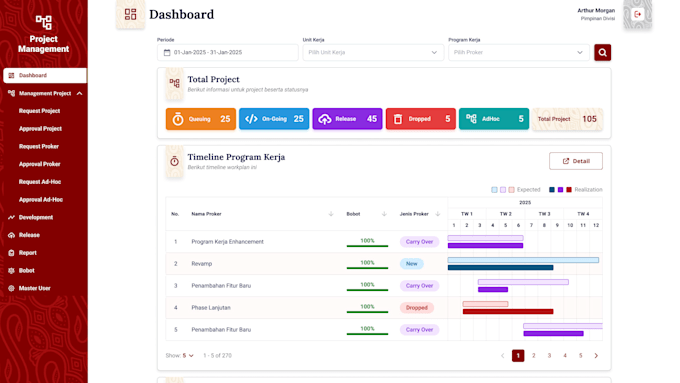The image size is (680, 383).
Task: Click the calendar icon in Periode field
Action: point(167,52)
